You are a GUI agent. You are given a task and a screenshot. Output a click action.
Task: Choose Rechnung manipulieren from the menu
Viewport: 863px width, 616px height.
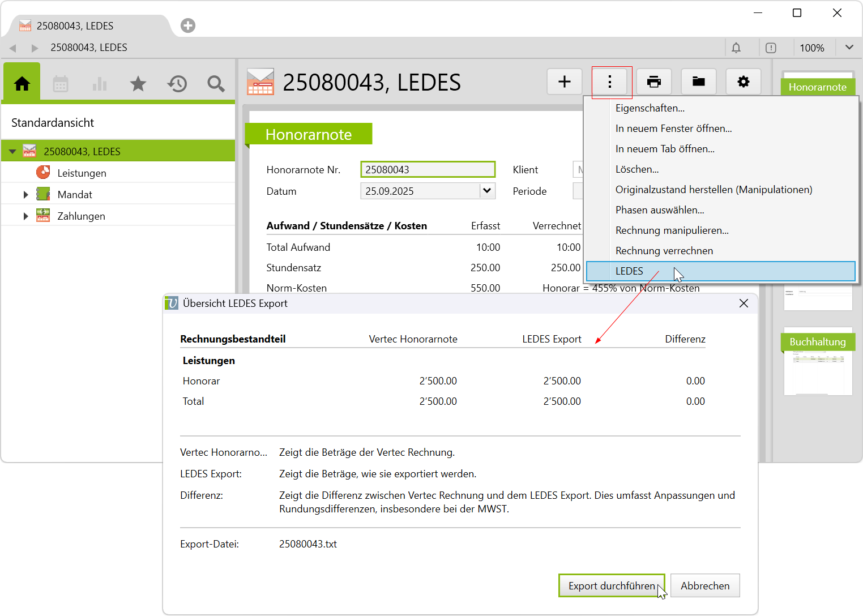tap(672, 230)
